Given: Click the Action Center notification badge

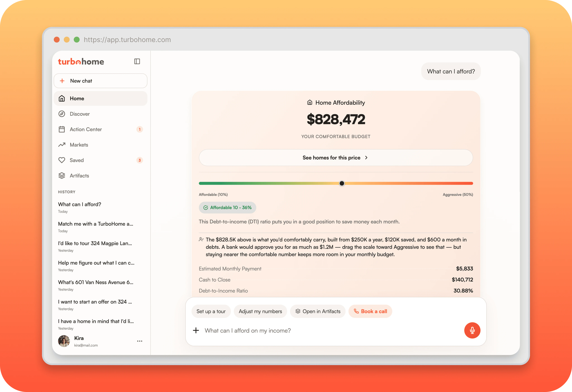Looking at the screenshot, I should (140, 129).
